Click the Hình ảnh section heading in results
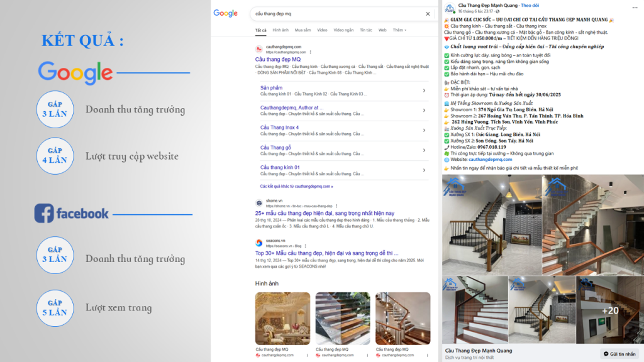The height and width of the screenshot is (362, 644). (267, 283)
